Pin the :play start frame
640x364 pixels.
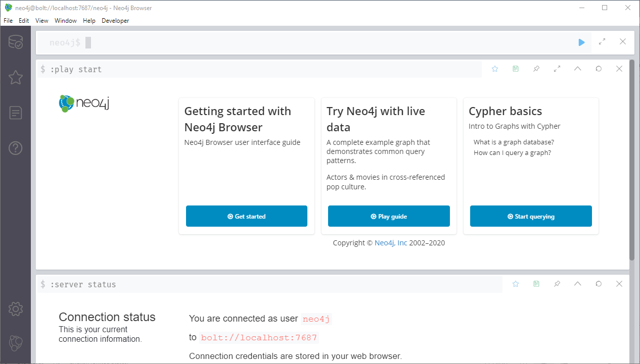pos(536,69)
